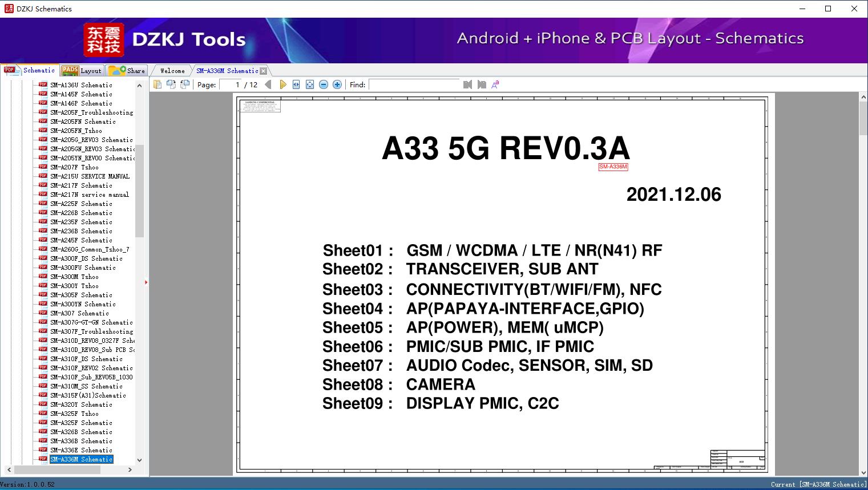Switch to the Welcome document tab

tap(172, 71)
